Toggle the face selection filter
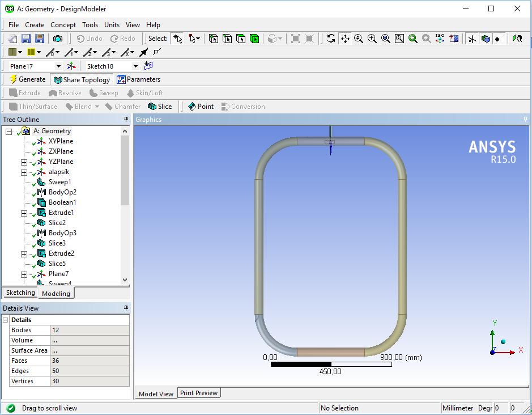532x415 pixels. pyautogui.click(x=241, y=39)
